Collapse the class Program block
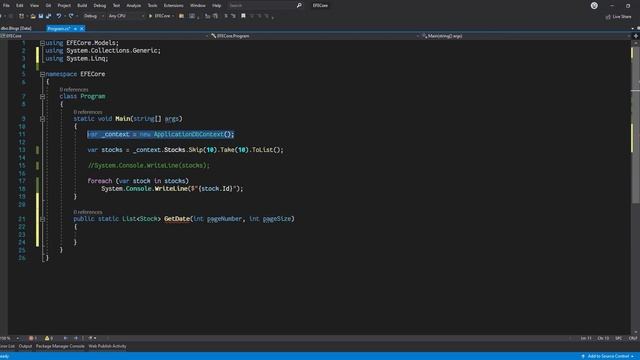The image size is (640, 360). pyautogui.click(x=42, y=96)
